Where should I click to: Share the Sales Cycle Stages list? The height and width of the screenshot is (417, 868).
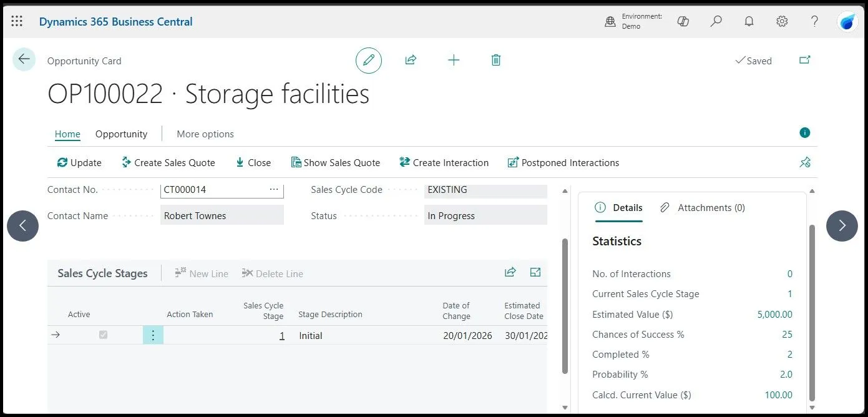pos(510,272)
